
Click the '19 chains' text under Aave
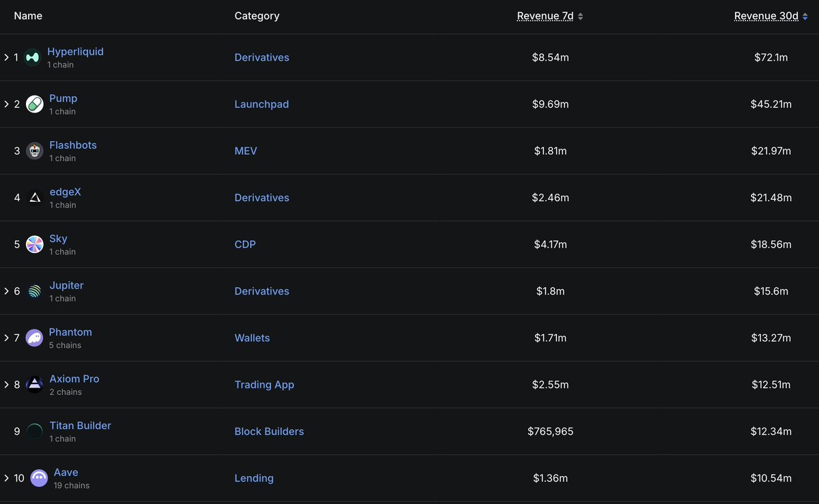[x=72, y=486]
